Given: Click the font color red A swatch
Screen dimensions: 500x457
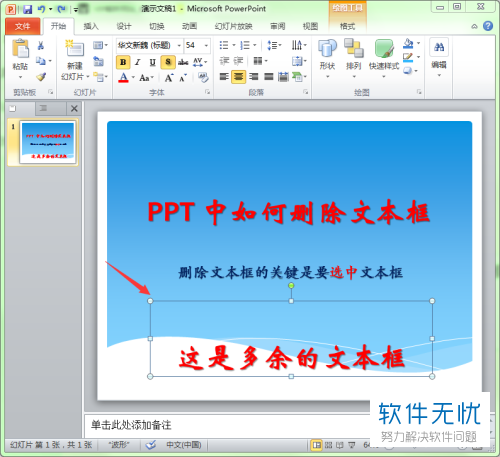Looking at the screenshot, I should [x=124, y=78].
